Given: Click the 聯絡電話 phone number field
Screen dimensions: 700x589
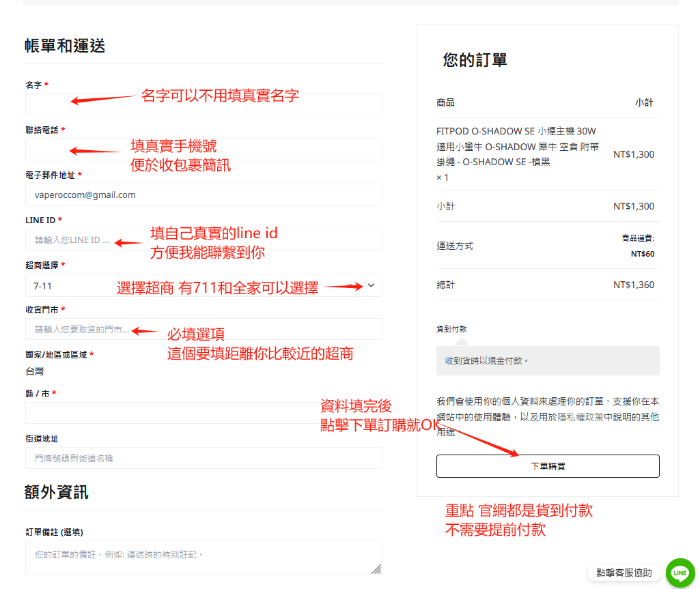Looking at the screenshot, I should [204, 149].
